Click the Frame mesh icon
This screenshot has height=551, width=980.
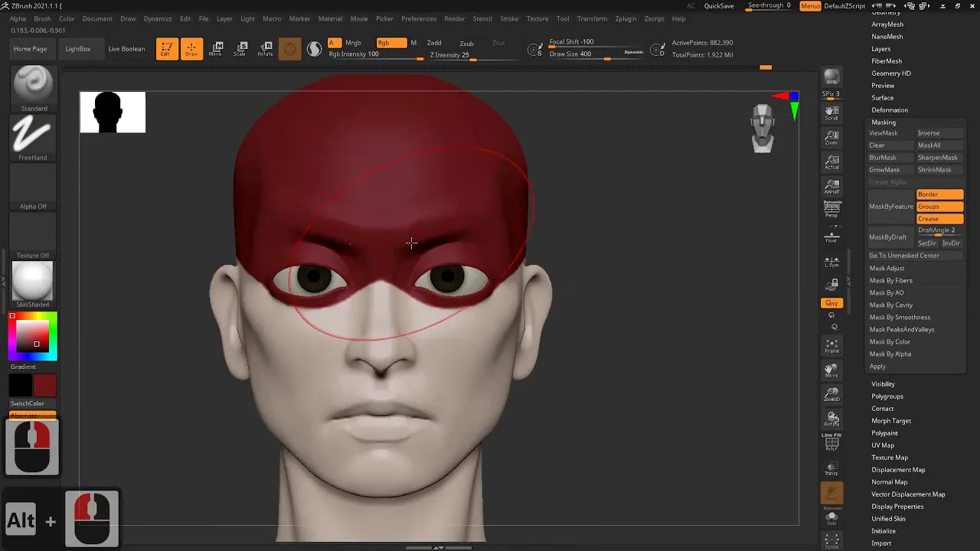coord(831,346)
